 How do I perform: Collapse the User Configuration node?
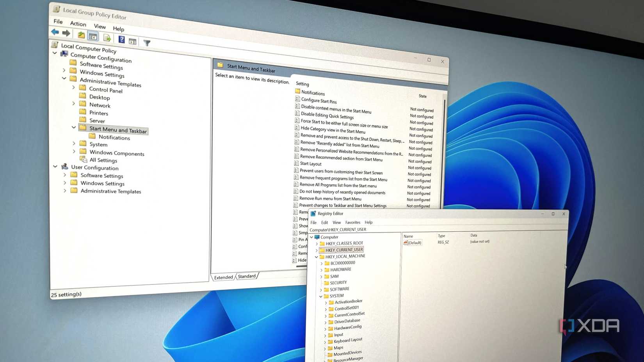point(55,167)
